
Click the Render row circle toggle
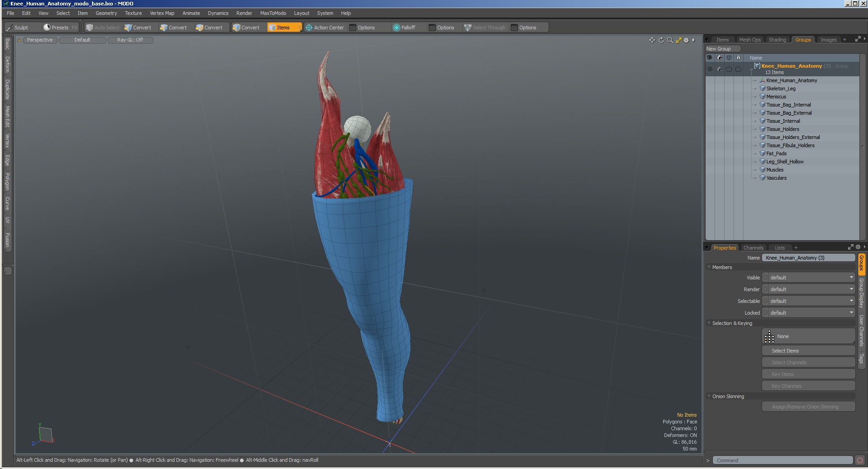[x=765, y=289]
